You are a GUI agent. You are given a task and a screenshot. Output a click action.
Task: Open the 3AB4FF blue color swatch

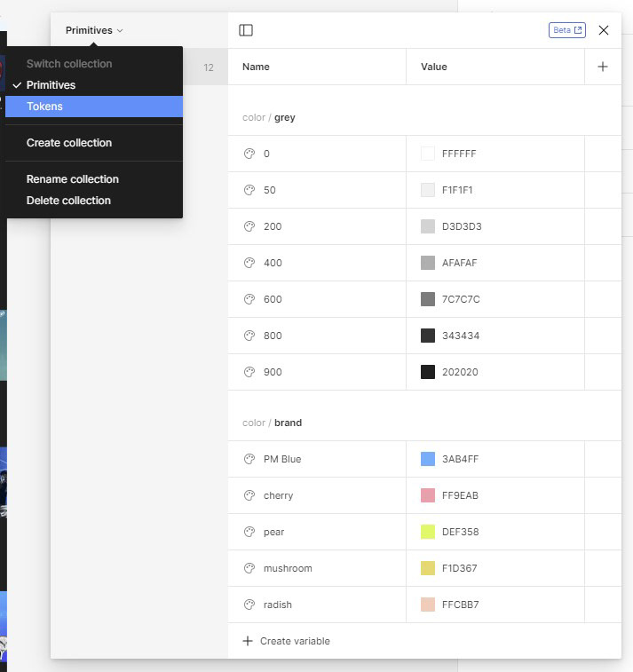click(428, 460)
